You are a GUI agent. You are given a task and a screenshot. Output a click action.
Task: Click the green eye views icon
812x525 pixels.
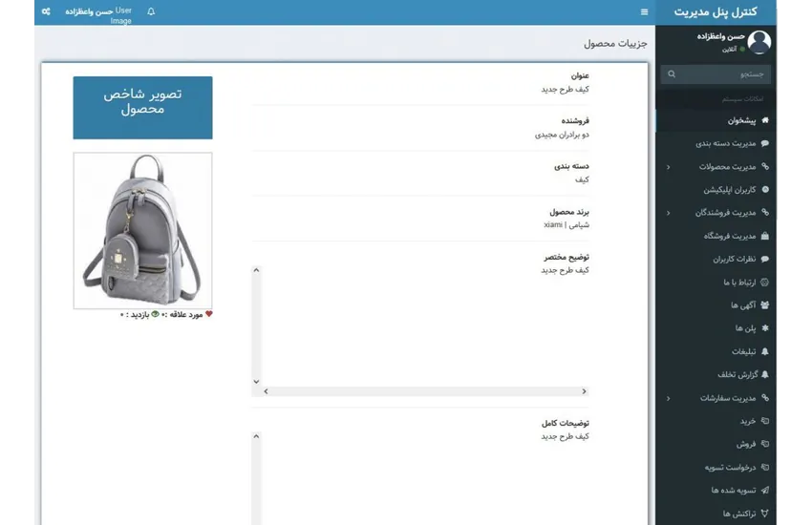pos(155,314)
